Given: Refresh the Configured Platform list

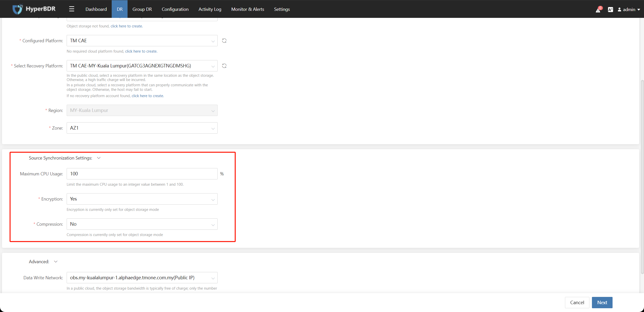Looking at the screenshot, I should [224, 41].
